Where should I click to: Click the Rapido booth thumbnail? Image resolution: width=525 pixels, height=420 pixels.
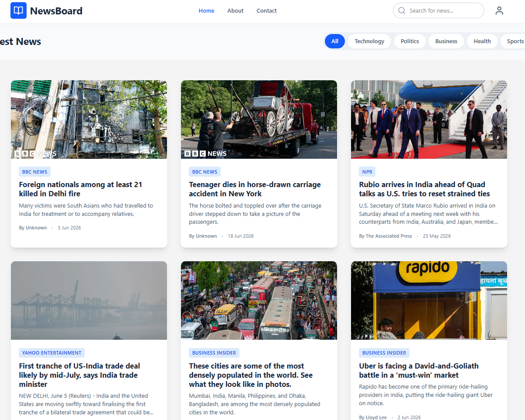pyautogui.click(x=429, y=300)
